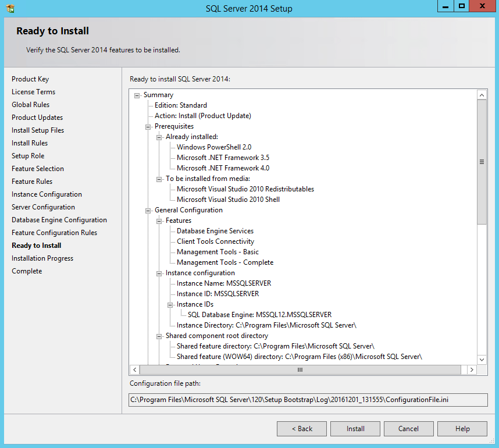This screenshot has height=448, width=499.
Task: Select Action: Install (Product Update) row
Action: [x=203, y=116]
